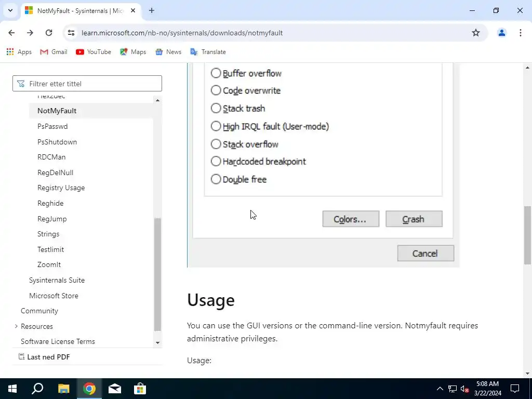Image resolution: width=532 pixels, height=399 pixels.
Task: Open Registry Usage in sidebar
Action: tap(61, 188)
